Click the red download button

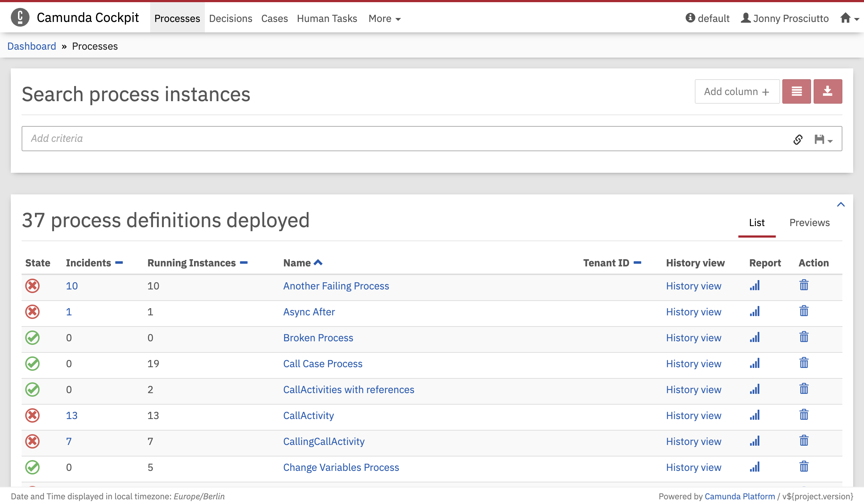828,91
